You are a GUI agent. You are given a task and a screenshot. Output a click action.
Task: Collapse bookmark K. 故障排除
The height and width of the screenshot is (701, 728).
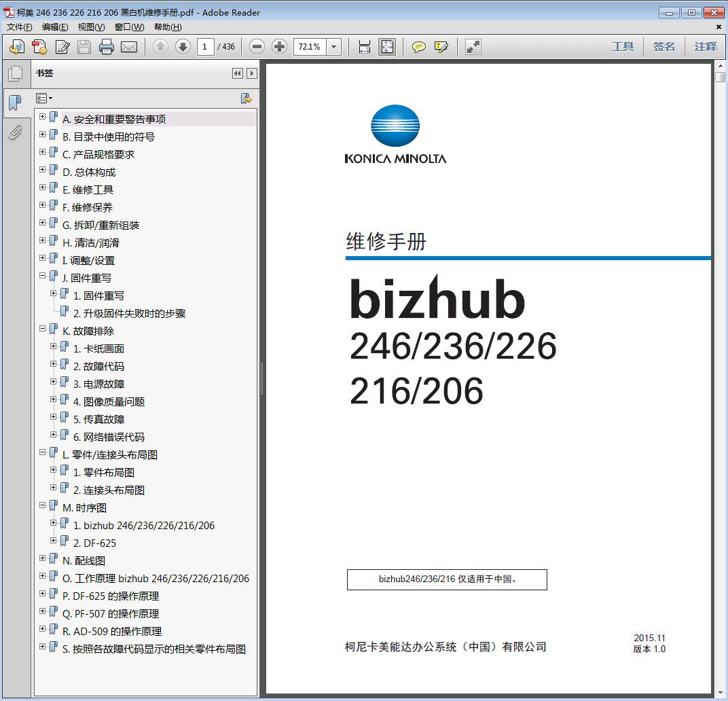[x=42, y=329]
